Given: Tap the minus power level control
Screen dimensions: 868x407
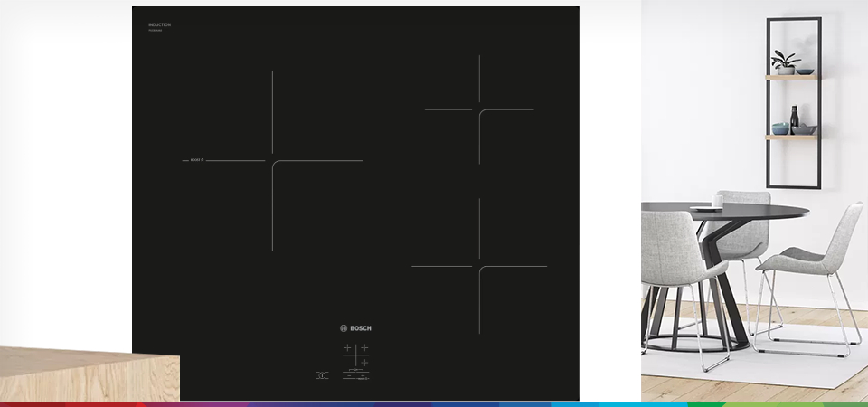Looking at the screenshot, I should click(x=349, y=375).
